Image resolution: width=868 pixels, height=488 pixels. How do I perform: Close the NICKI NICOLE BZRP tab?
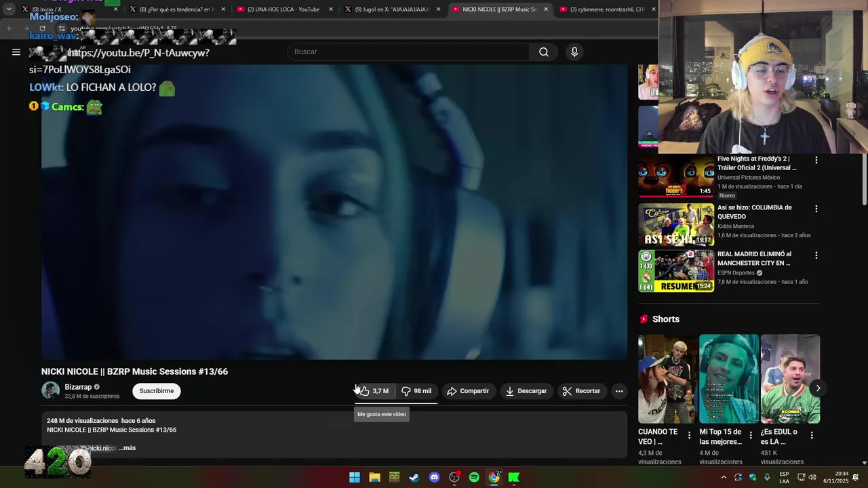click(546, 9)
